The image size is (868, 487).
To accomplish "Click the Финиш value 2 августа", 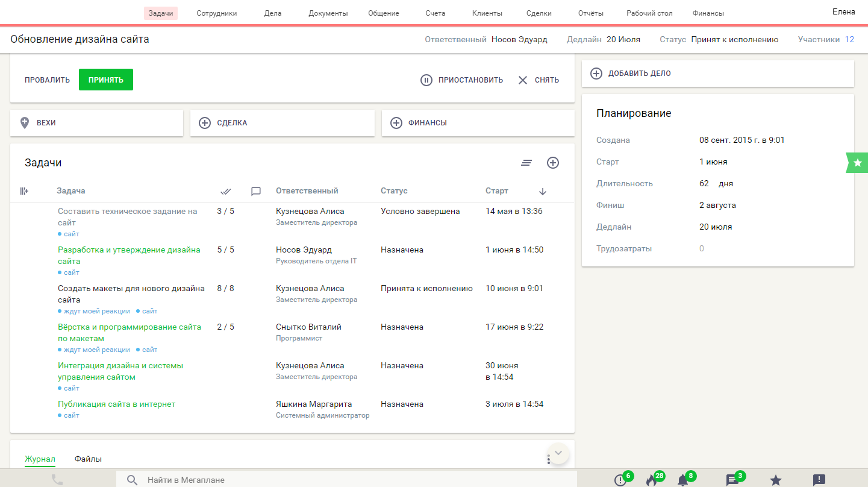I will (x=717, y=206).
